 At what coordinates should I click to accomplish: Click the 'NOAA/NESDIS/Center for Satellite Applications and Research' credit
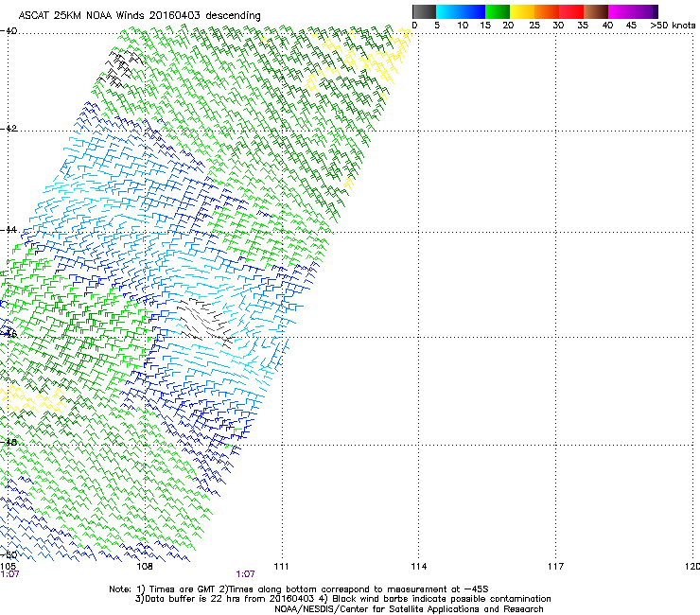coord(409,609)
